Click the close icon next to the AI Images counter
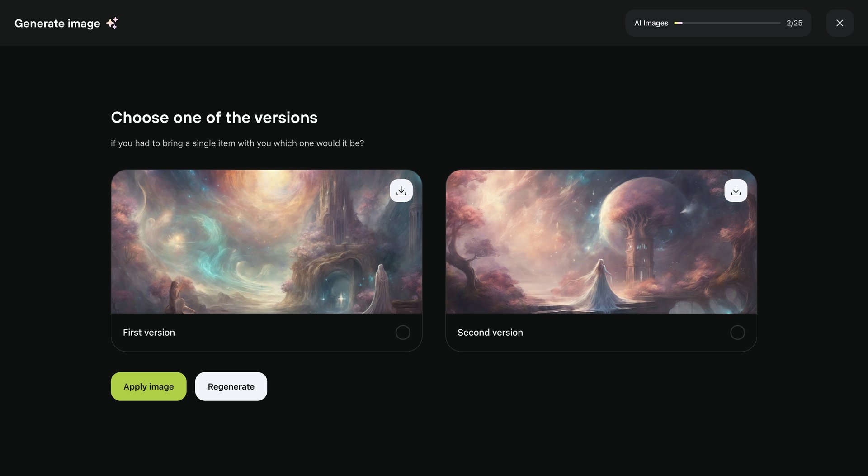The width and height of the screenshot is (868, 476). pyautogui.click(x=840, y=23)
